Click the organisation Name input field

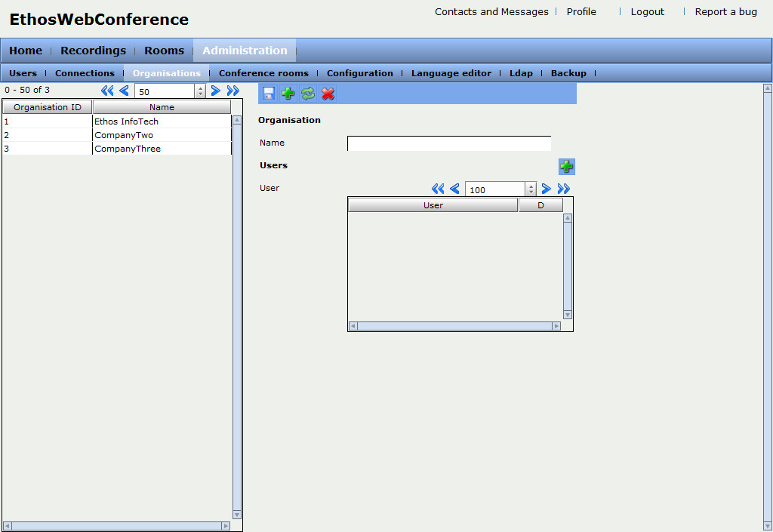pos(448,143)
